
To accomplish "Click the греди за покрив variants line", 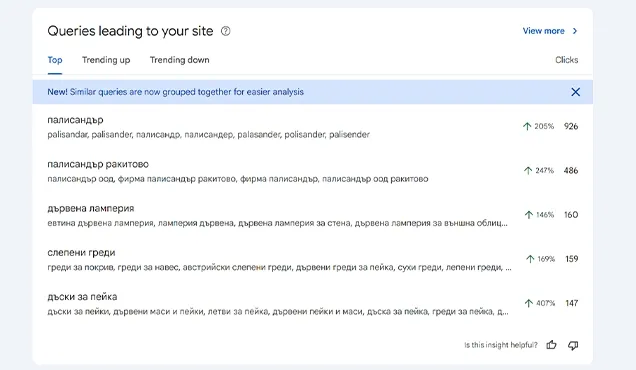I will point(279,267).
